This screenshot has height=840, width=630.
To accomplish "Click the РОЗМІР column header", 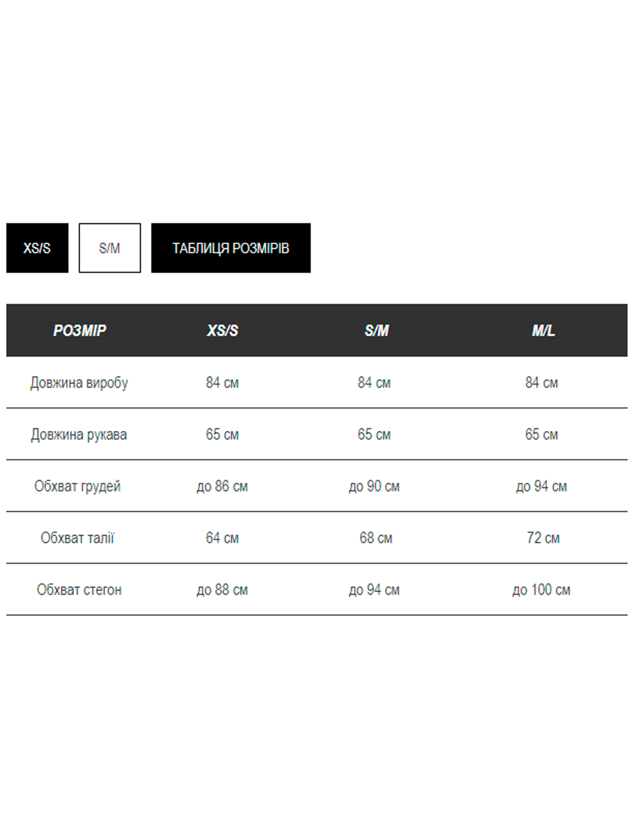I will point(79,330).
